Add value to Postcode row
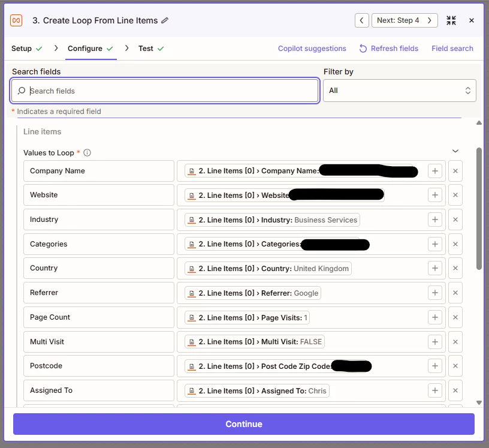489x448 pixels. tap(435, 366)
